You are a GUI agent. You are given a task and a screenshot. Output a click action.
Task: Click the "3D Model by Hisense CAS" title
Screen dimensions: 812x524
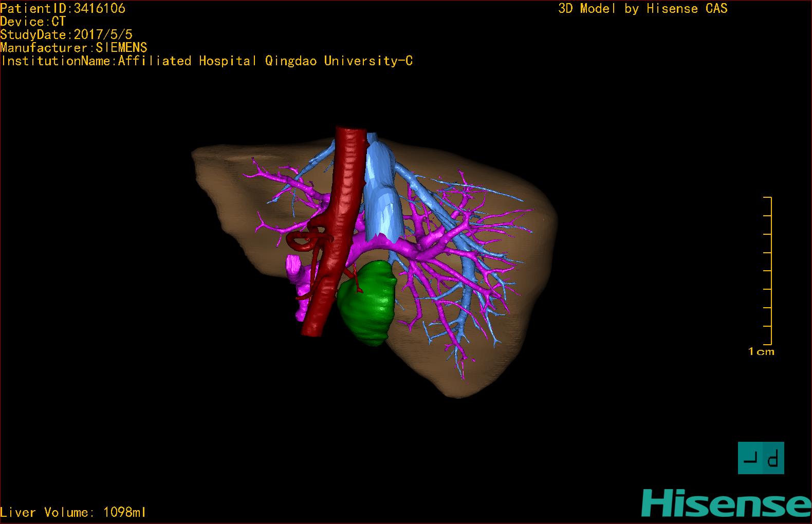click(643, 9)
